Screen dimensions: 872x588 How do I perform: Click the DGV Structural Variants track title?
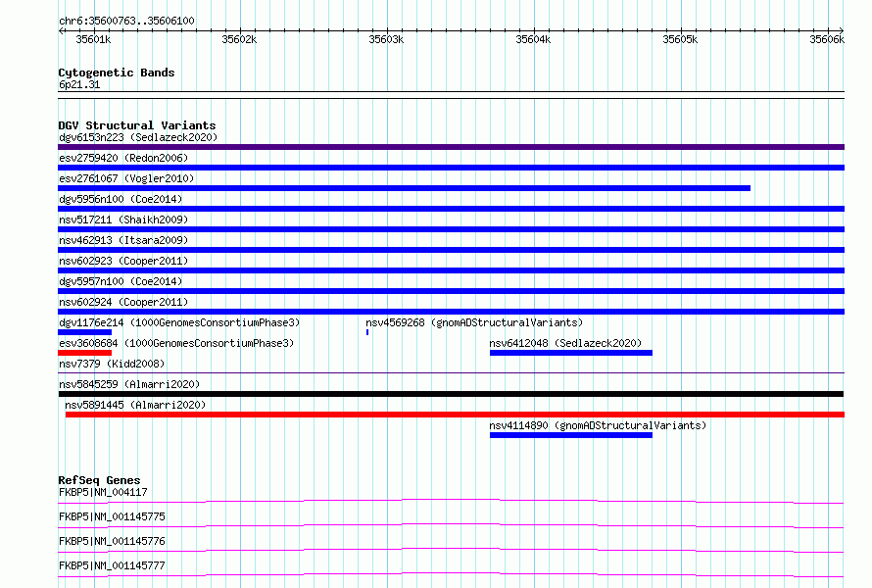tap(137, 125)
